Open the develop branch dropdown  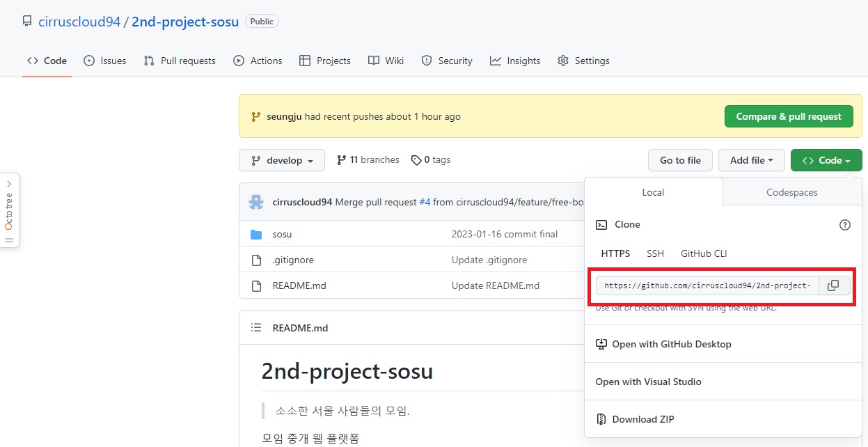pyautogui.click(x=282, y=160)
